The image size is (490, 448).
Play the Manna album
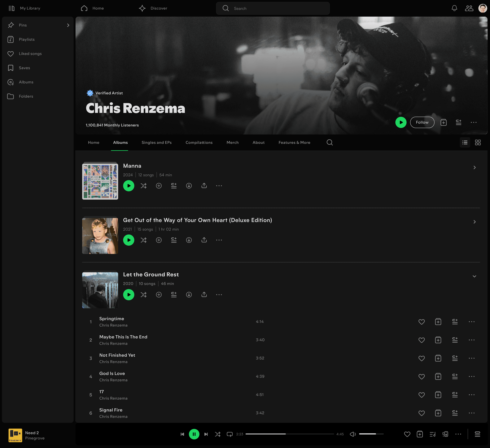point(129,186)
